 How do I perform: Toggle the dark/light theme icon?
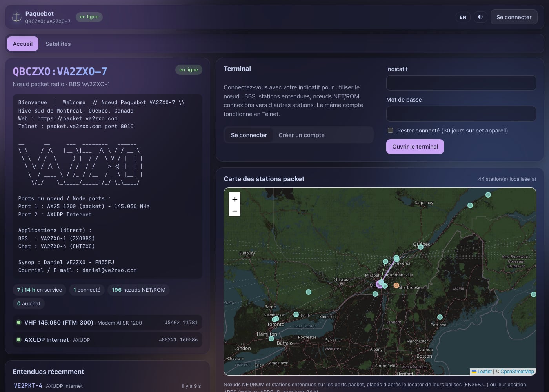point(480,17)
